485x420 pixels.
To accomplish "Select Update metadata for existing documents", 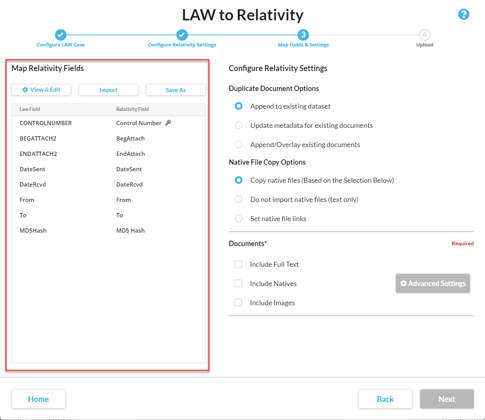I will [x=239, y=125].
